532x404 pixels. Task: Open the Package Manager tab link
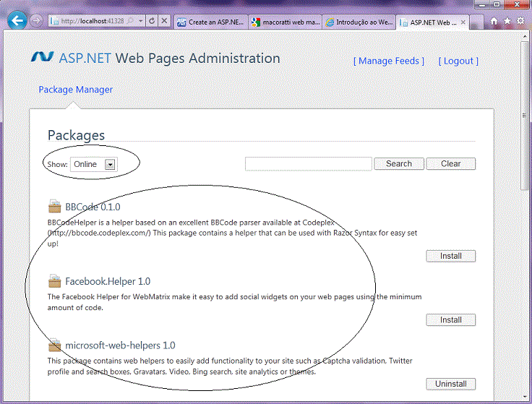[x=76, y=90]
